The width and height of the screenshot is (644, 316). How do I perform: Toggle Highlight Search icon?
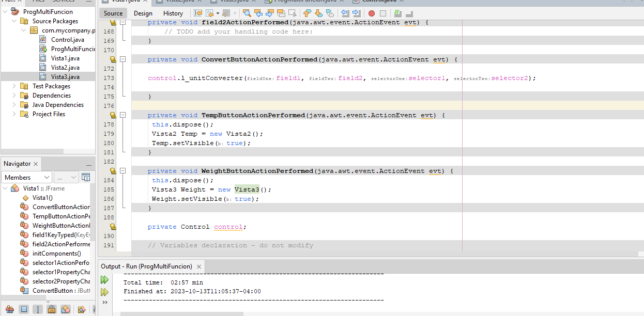(x=281, y=13)
